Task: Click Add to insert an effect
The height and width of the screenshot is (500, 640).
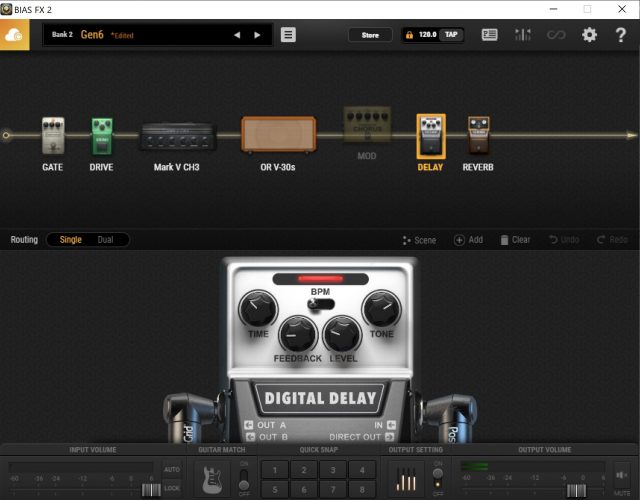Action: (x=469, y=240)
